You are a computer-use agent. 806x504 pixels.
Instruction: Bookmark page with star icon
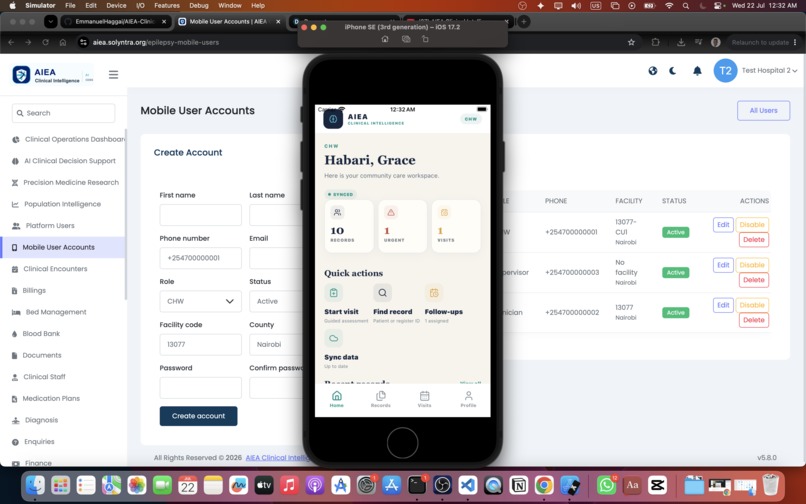(x=631, y=43)
